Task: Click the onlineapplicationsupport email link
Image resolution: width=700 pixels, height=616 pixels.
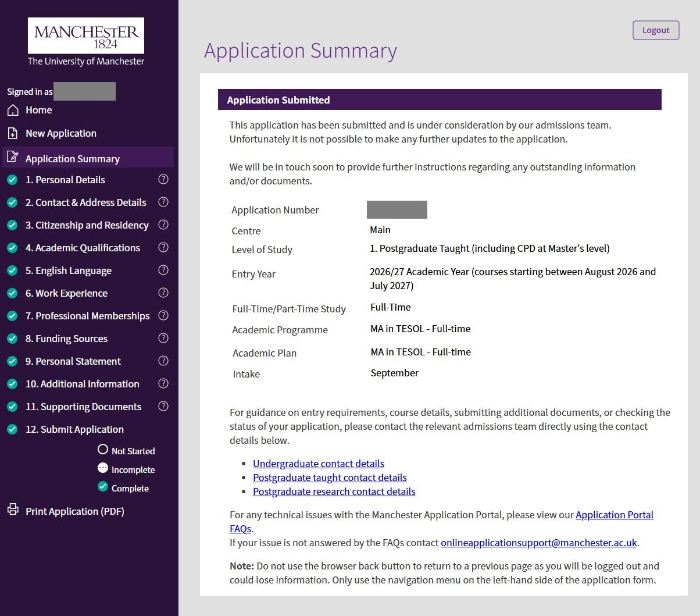Action: 538,543
